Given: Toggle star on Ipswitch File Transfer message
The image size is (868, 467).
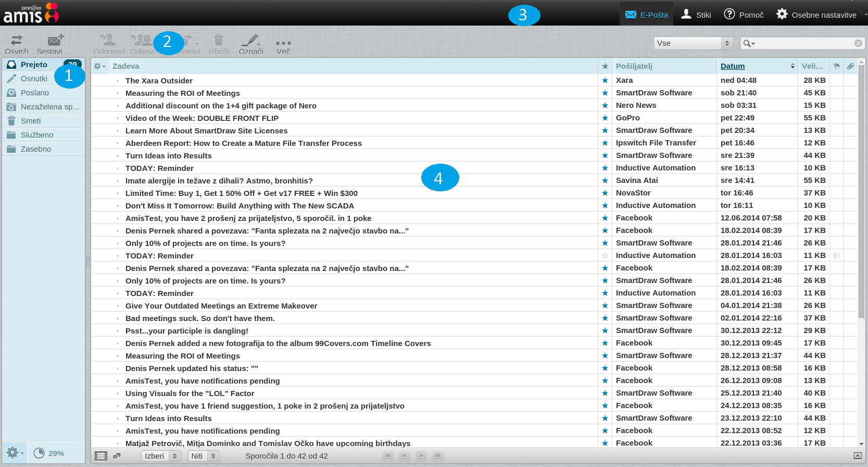Looking at the screenshot, I should (605, 143).
